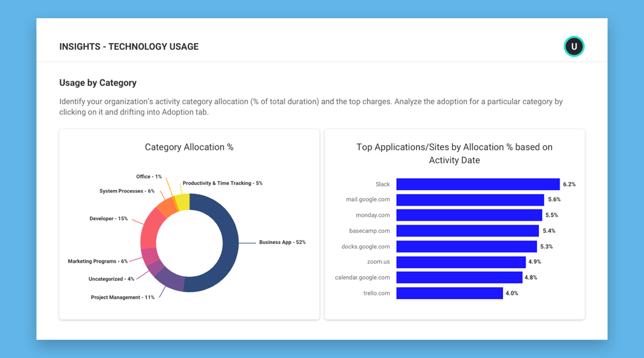Select the "4.8%" value for calendar.google.com
The height and width of the screenshot is (358, 644).
tap(530, 278)
